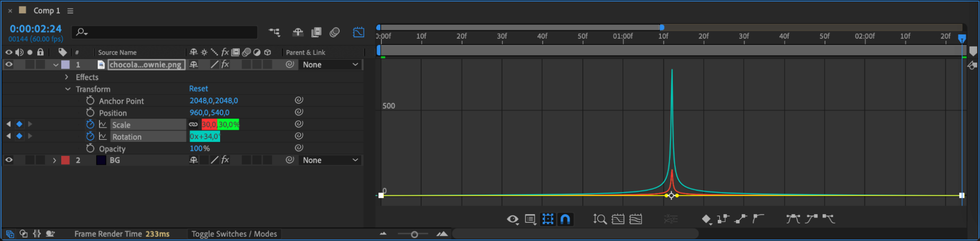The image size is (980, 241).
Task: Click the current time 0:00:02:24 display
Action: (x=36, y=29)
